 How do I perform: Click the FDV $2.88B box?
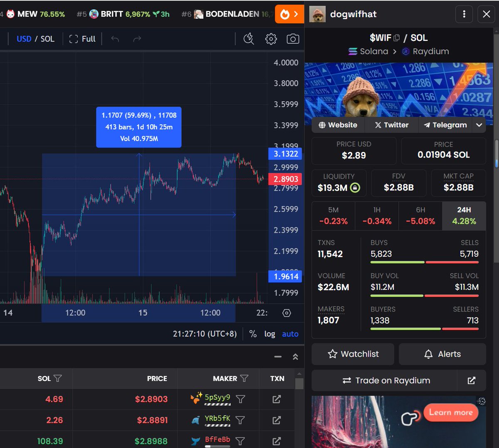click(x=399, y=183)
